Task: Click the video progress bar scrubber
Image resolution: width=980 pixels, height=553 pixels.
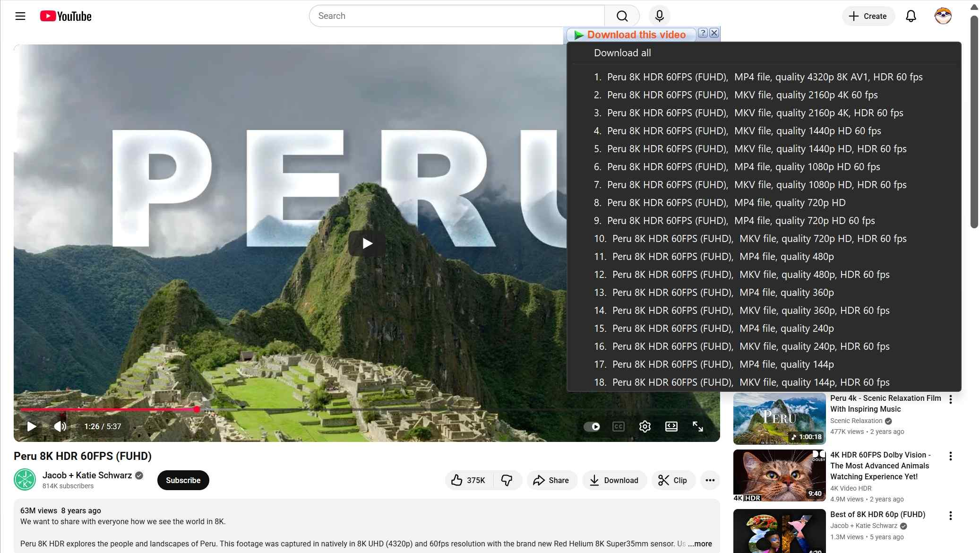Action: [x=197, y=409]
